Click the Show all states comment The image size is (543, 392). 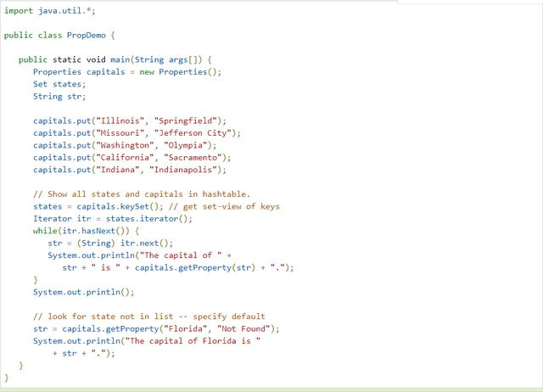(x=141, y=194)
